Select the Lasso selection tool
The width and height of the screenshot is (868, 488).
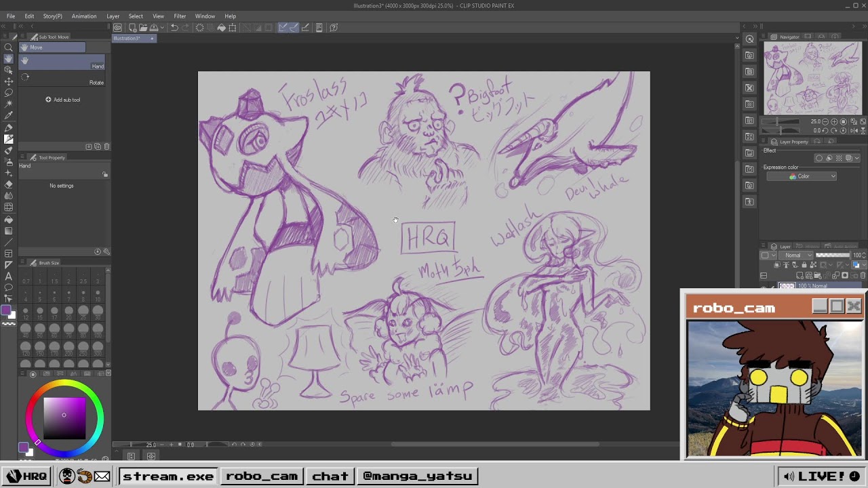[9, 93]
